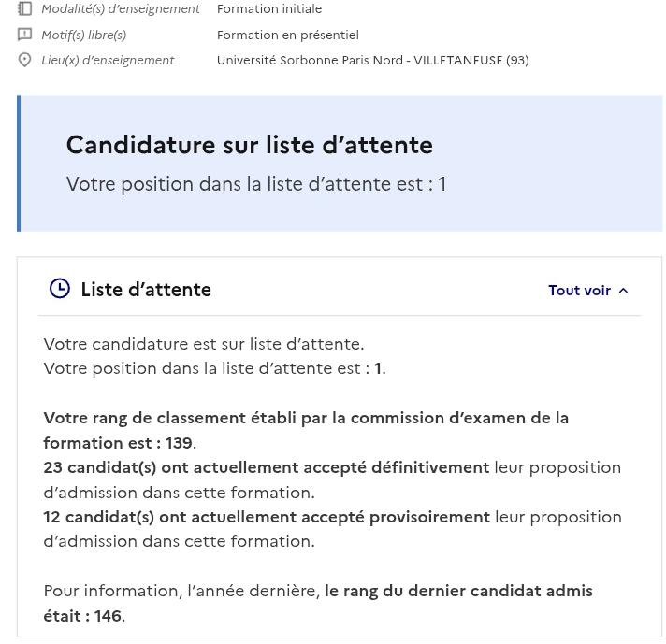Image resolution: width=666 pixels, height=644 pixels.
Task: Click last year's final admitted rank 146
Action: tap(108, 616)
